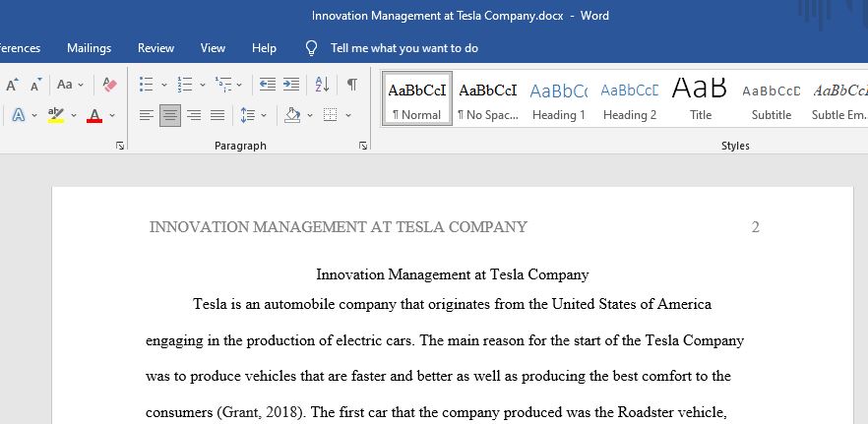Click word Roadster in body text
This screenshot has height=424, width=868.
tap(645, 412)
